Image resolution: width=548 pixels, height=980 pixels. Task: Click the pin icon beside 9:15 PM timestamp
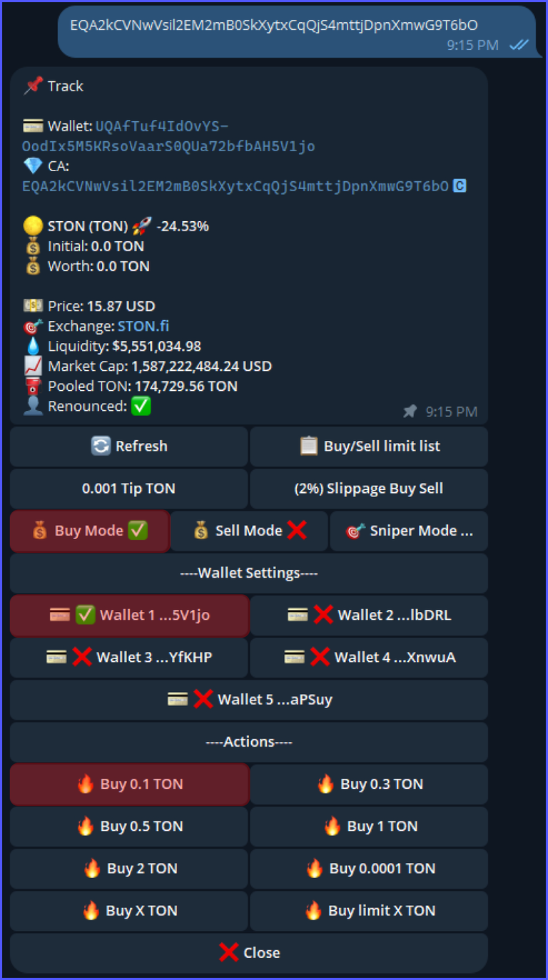(x=410, y=412)
